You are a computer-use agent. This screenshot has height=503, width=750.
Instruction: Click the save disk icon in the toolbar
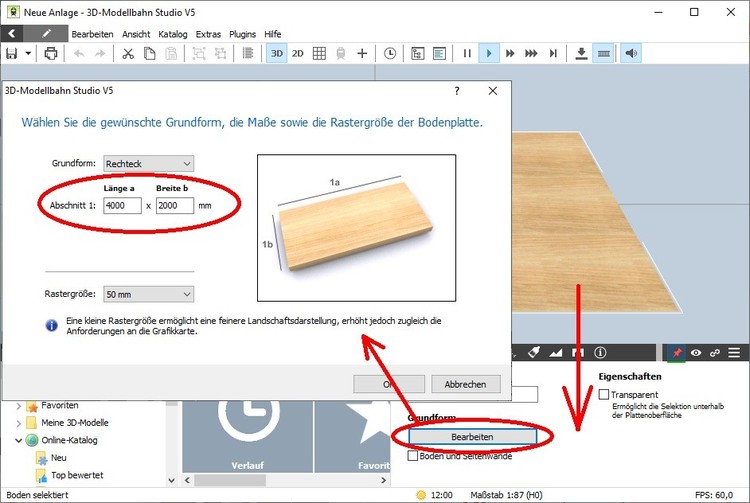(11, 54)
